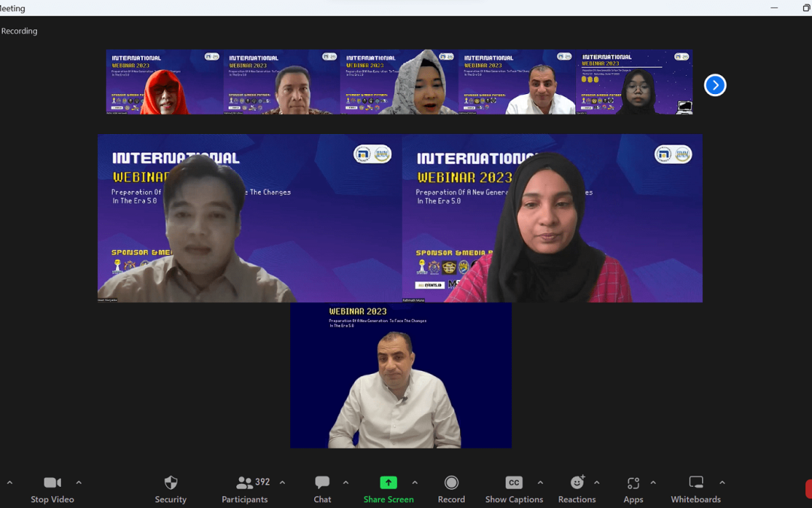Click the green Share Screen icon
Image resolution: width=812 pixels, height=508 pixels.
[x=388, y=483]
